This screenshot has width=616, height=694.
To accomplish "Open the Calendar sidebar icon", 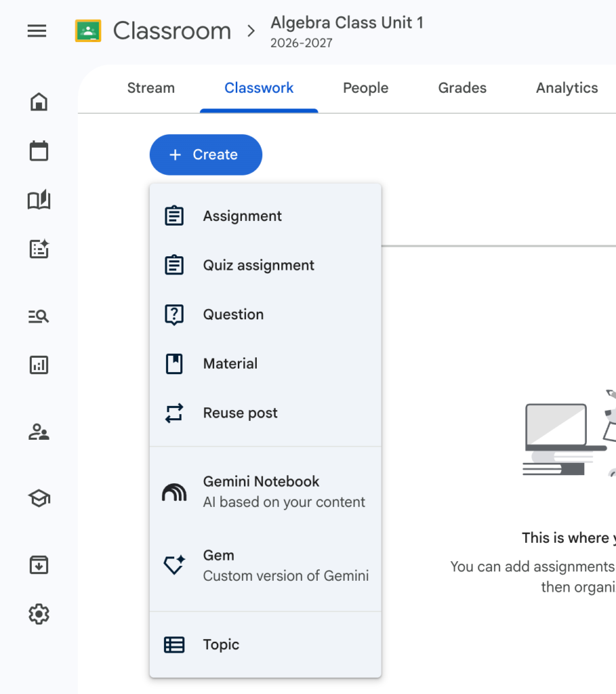I will click(x=39, y=151).
